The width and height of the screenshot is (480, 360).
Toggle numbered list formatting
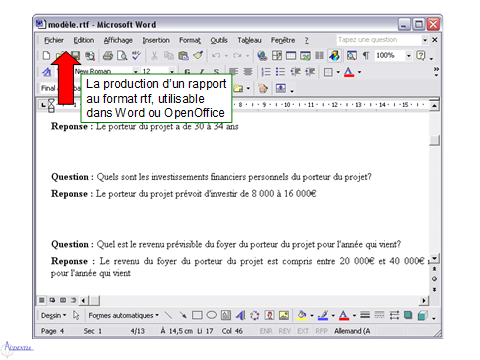[266, 72]
